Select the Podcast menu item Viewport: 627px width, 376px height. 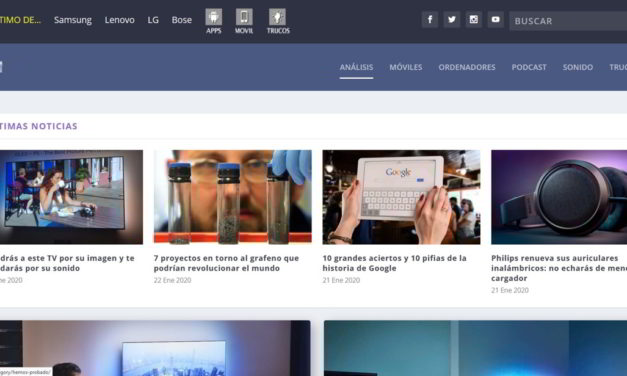(x=529, y=67)
